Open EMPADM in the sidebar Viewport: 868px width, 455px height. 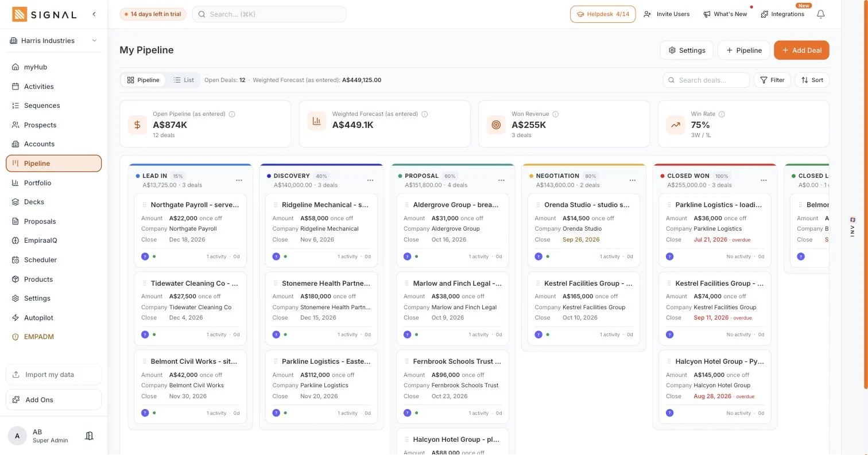54,337
